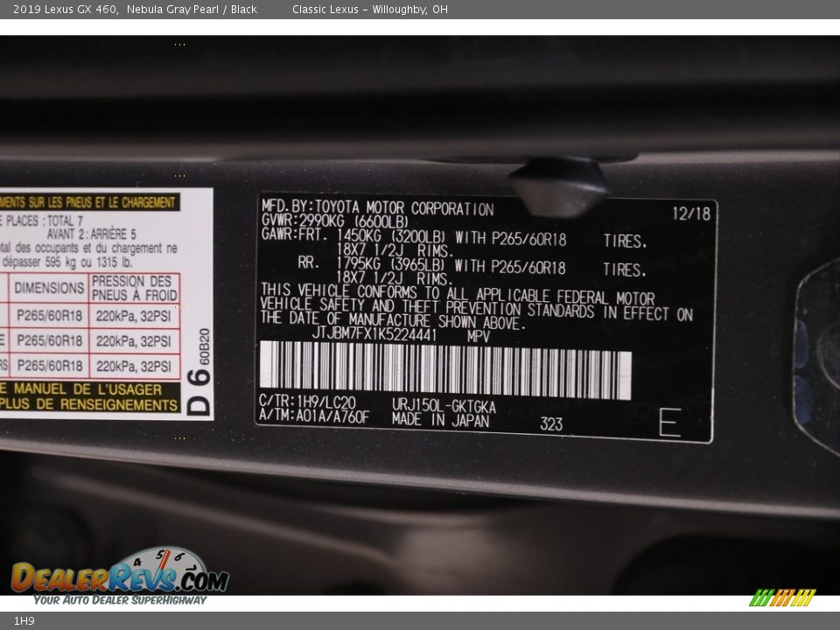
Task: Click the VIN barcode on the label
Action: (x=445, y=369)
